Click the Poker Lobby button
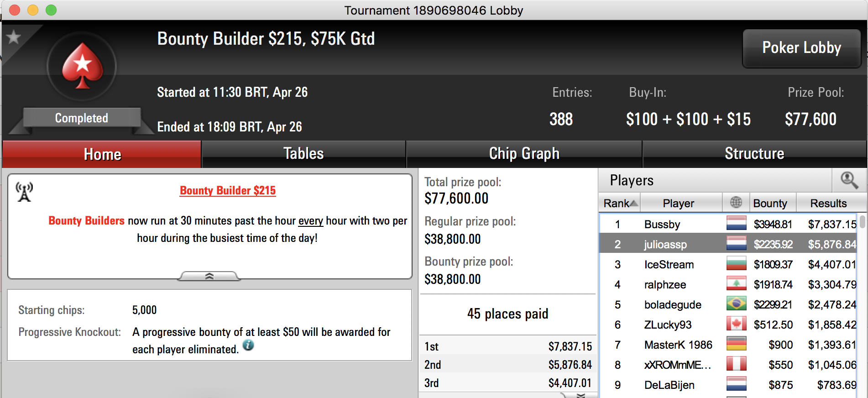The width and height of the screenshot is (868, 398). click(801, 48)
